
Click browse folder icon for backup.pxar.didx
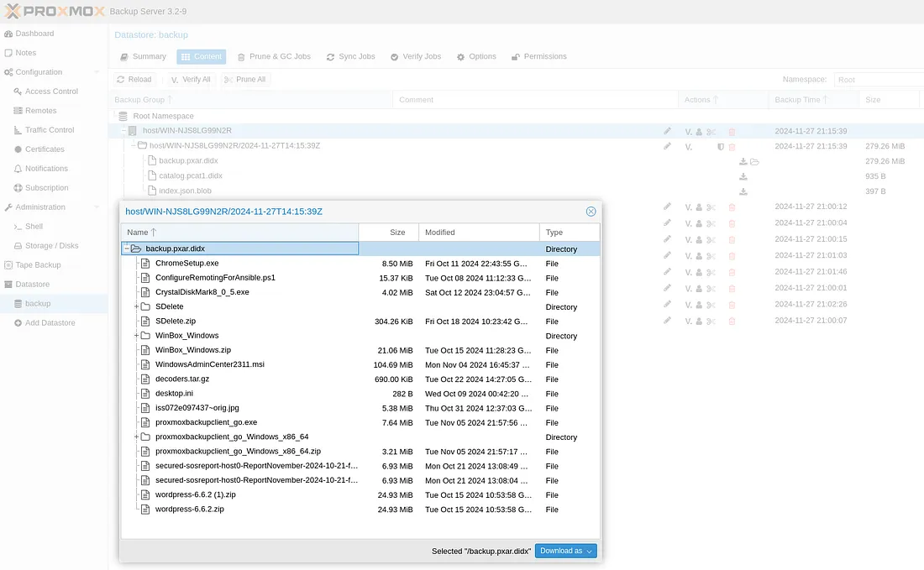pos(755,161)
